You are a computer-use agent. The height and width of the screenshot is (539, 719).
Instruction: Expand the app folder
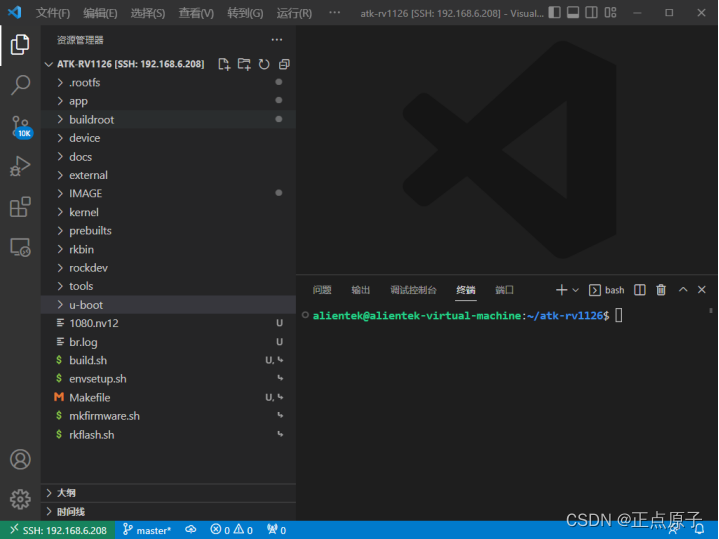[x=168, y=101]
